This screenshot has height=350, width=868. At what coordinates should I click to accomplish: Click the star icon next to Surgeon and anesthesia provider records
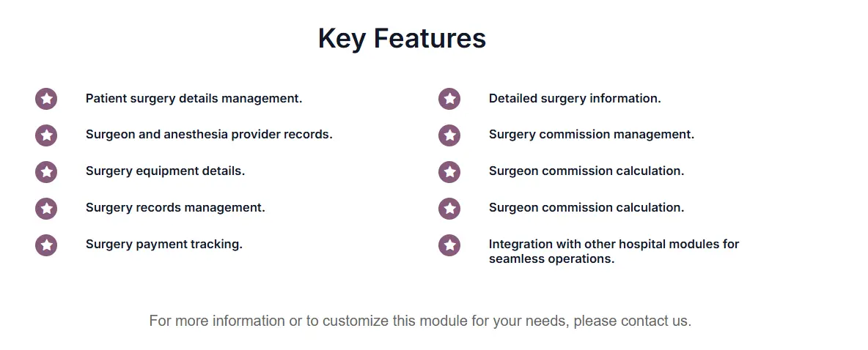point(46,135)
